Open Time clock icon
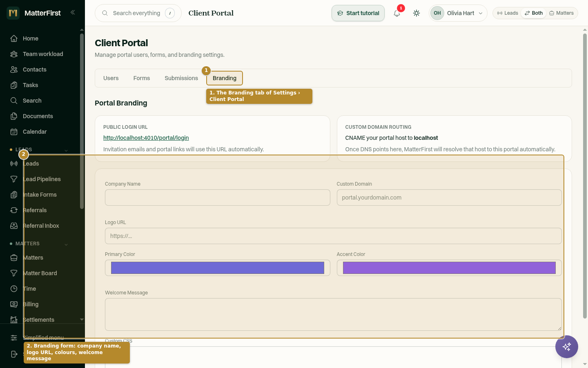 tap(14, 289)
